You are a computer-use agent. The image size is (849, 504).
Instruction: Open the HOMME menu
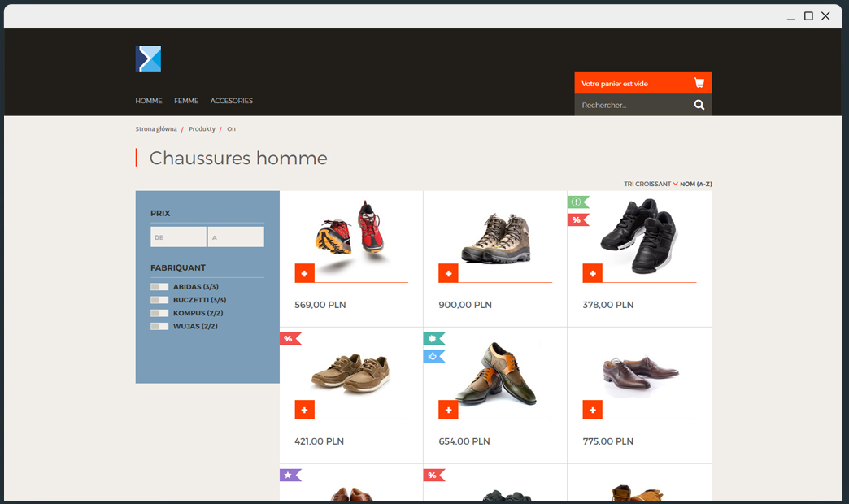tap(149, 101)
